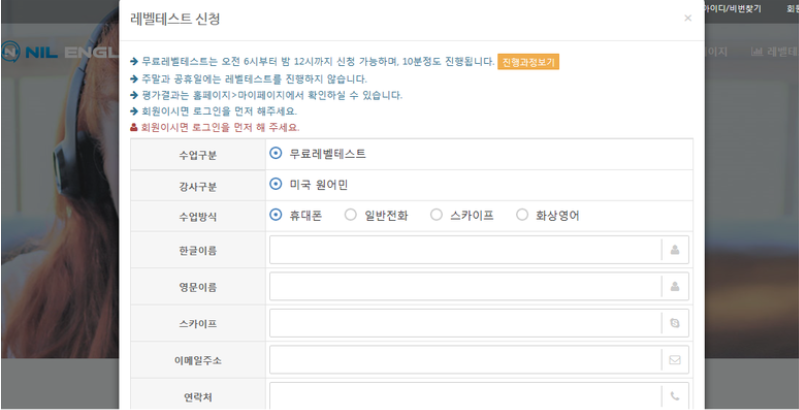Click the chart icon in navigation bar
This screenshot has height=410, width=799.
[756, 51]
